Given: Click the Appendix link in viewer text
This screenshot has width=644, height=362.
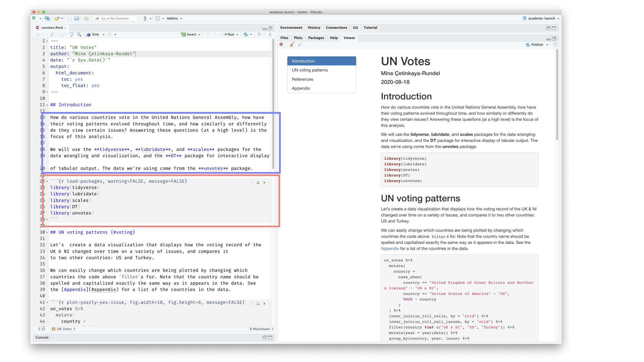Looking at the screenshot, I should point(390,249).
